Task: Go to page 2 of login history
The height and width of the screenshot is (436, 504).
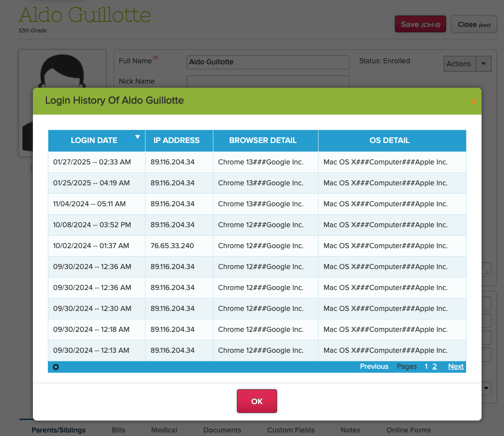Action: pos(434,366)
